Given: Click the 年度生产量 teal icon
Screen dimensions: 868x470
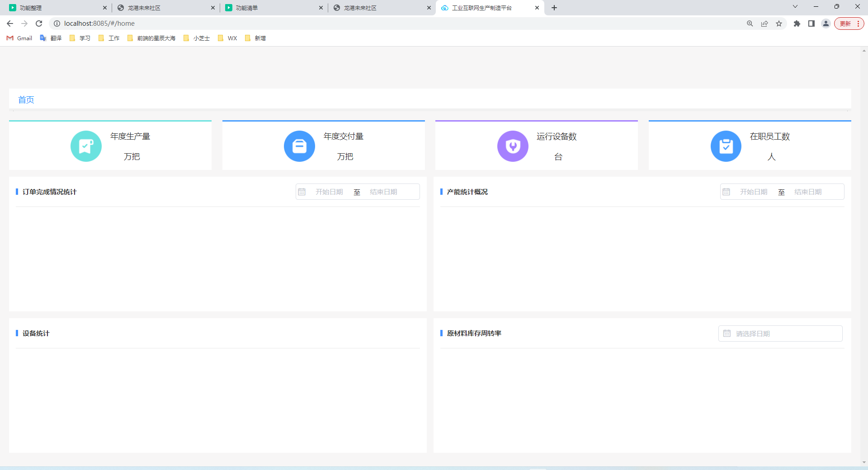Looking at the screenshot, I should [86, 146].
